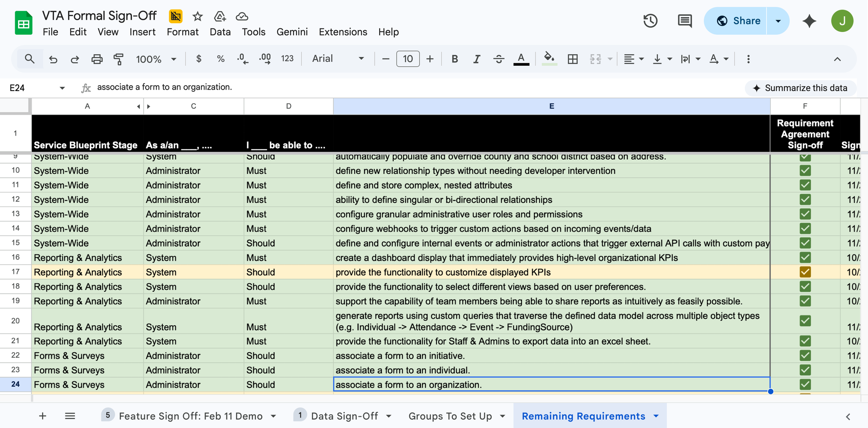This screenshot has height=428, width=868.
Task: Click Summarize this data button
Action: click(x=800, y=88)
